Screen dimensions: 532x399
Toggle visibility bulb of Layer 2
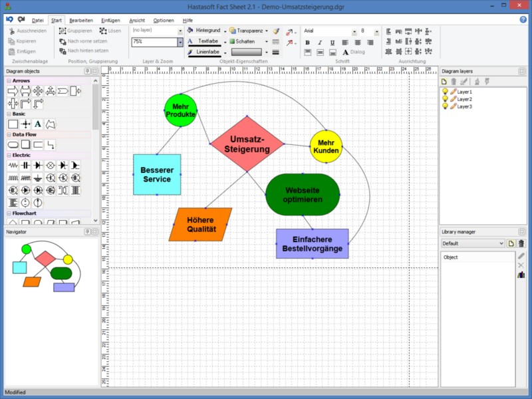[445, 99]
